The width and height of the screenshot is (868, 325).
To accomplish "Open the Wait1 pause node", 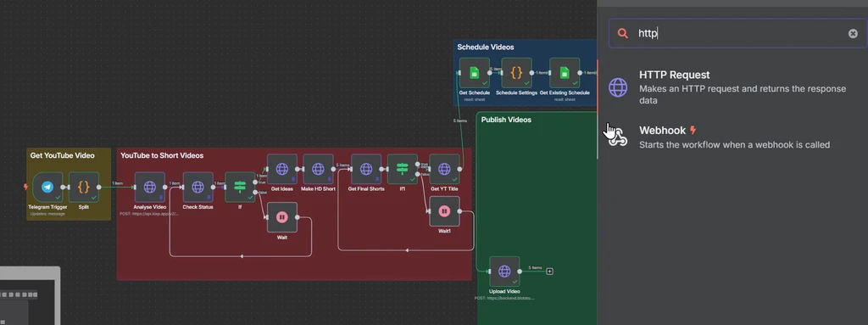I will coord(444,211).
